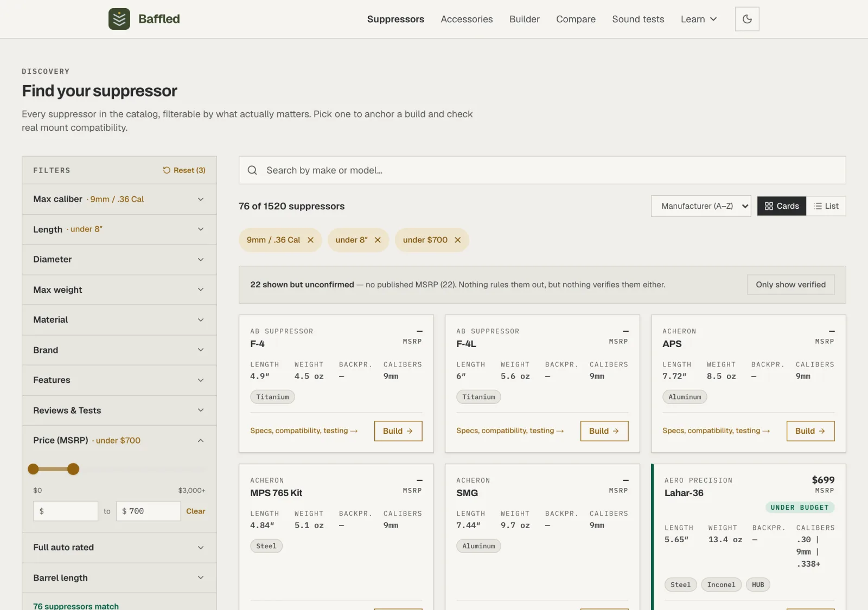Expand the Length filter

[119, 229]
